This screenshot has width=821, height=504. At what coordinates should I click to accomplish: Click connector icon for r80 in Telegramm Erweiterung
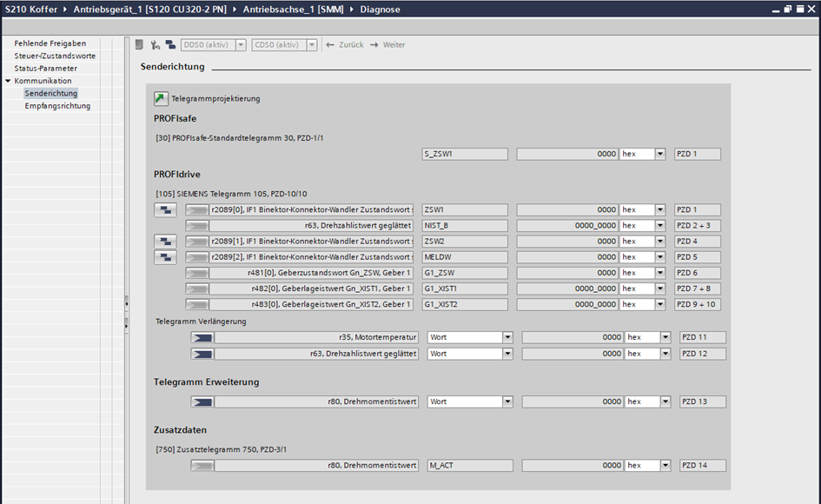(x=202, y=401)
